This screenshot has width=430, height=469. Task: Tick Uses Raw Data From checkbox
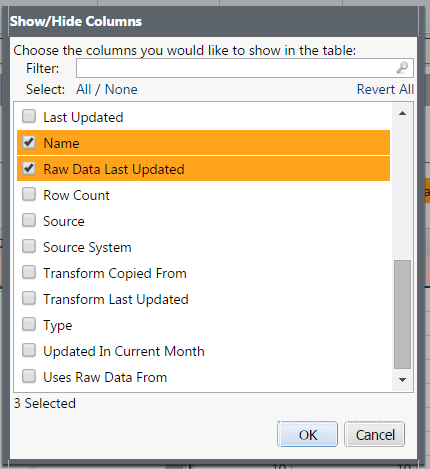point(29,377)
